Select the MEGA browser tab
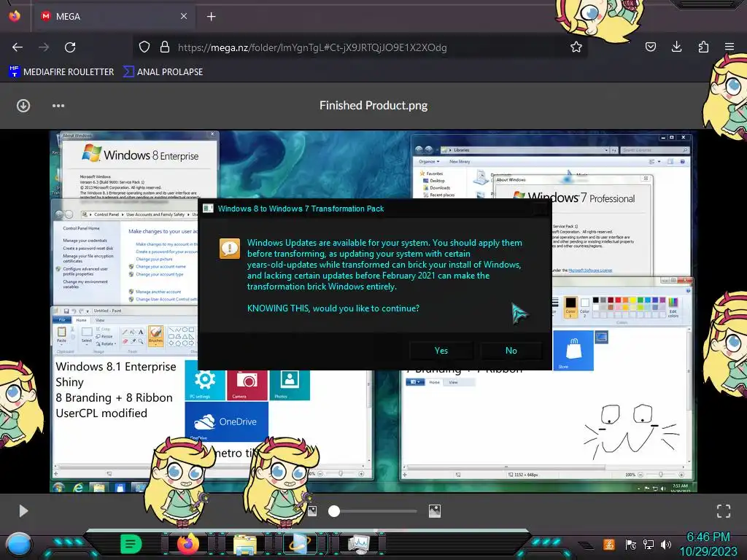The height and width of the screenshot is (560, 747). pyautogui.click(x=113, y=16)
